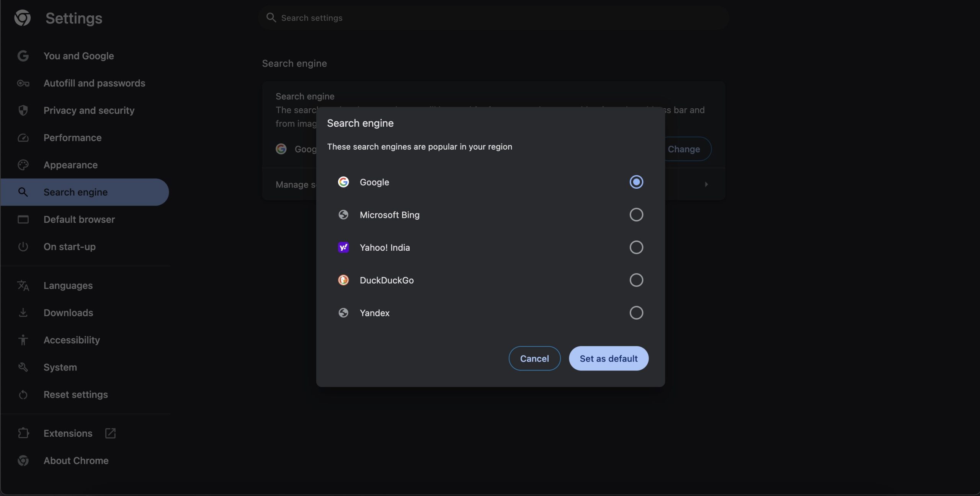This screenshot has width=980, height=496.
Task: Select the DuckDuckGo radio button
Action: [x=636, y=280]
